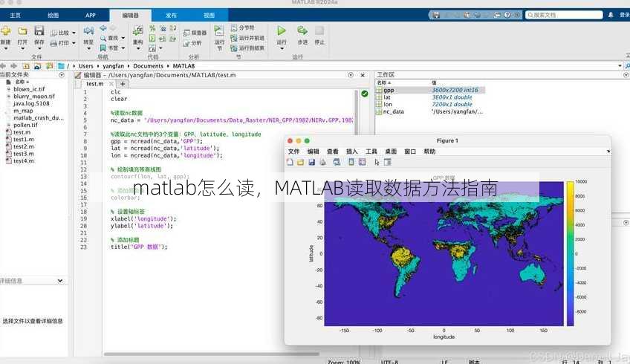Select test2.m in the current folder panel
630x364 pixels.
[x=23, y=146]
